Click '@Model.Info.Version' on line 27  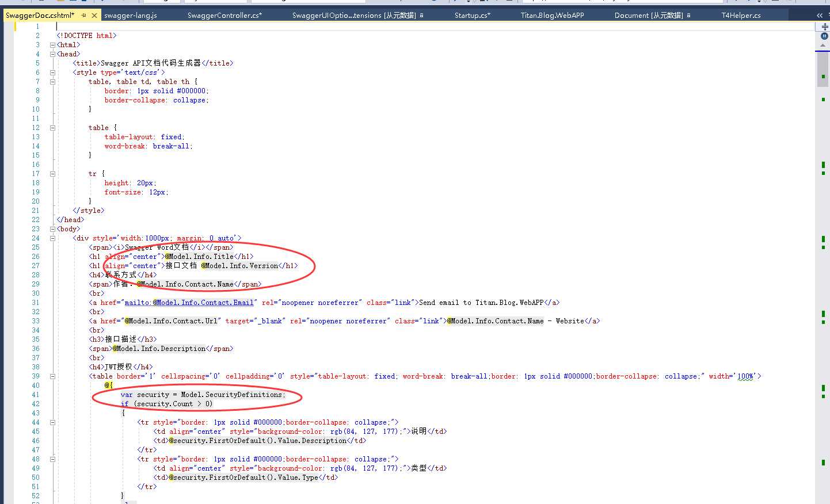tap(239, 266)
